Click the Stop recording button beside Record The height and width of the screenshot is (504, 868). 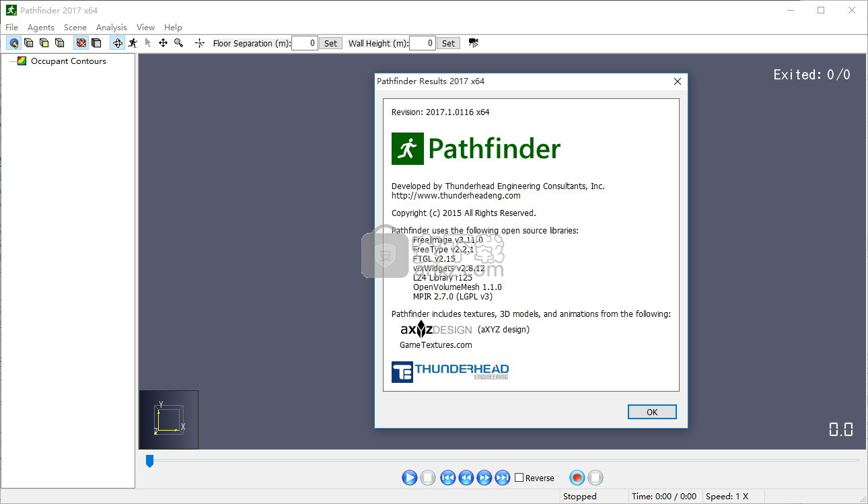click(x=595, y=478)
